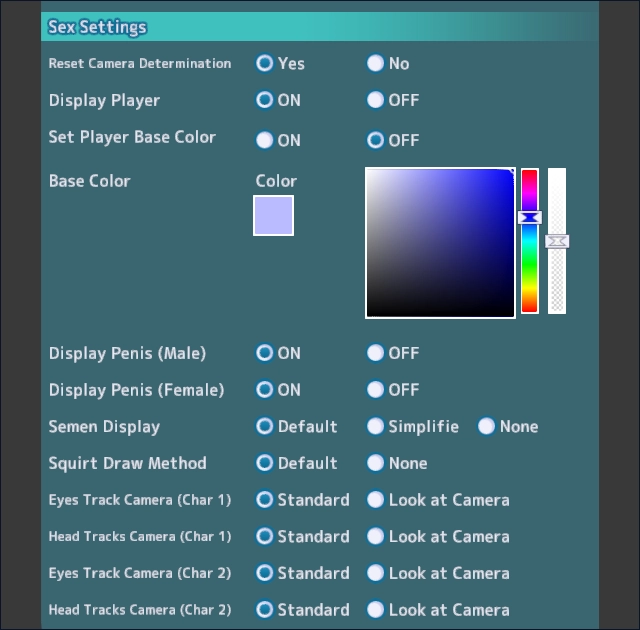Click the Sex Settings section header

320,27
